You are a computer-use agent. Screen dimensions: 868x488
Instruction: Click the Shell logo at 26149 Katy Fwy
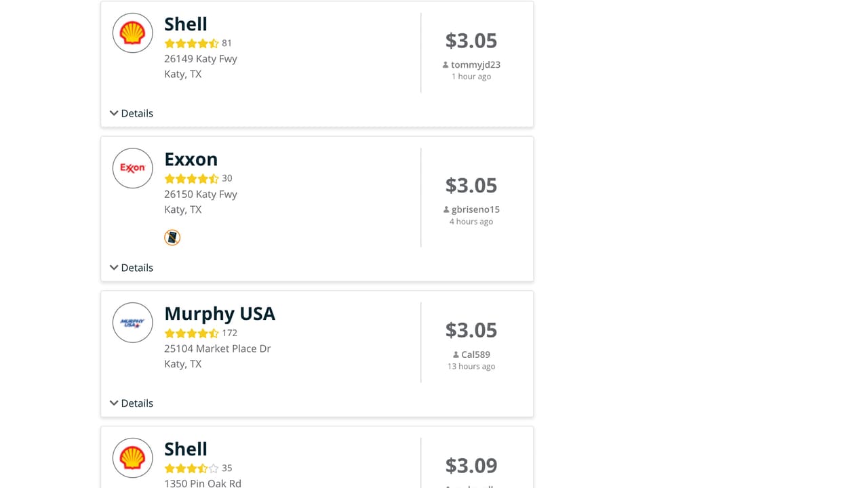132,33
